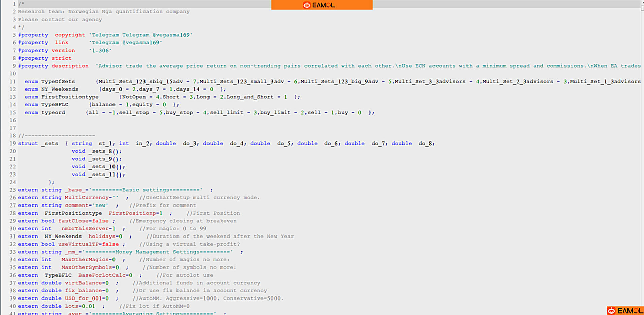Click 'useVirtualTP=false' variable on line 32

click(88, 244)
